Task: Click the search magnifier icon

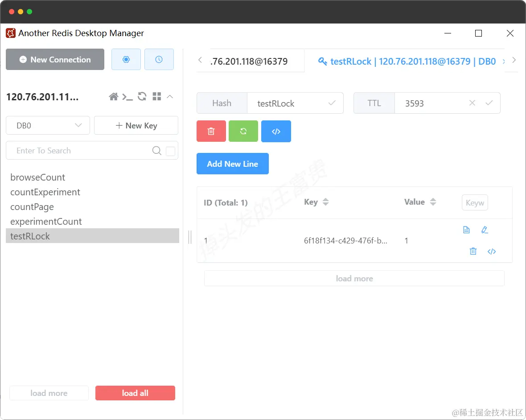Action: click(156, 151)
